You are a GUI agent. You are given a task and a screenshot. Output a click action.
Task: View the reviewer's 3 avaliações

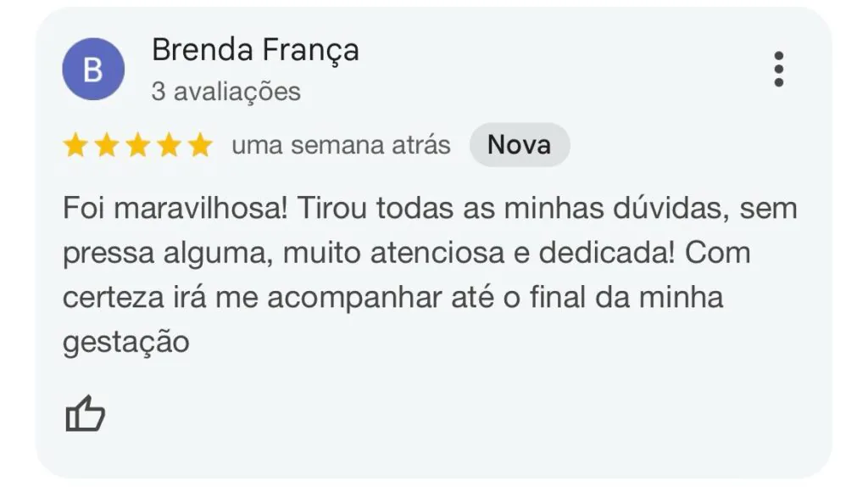(225, 92)
